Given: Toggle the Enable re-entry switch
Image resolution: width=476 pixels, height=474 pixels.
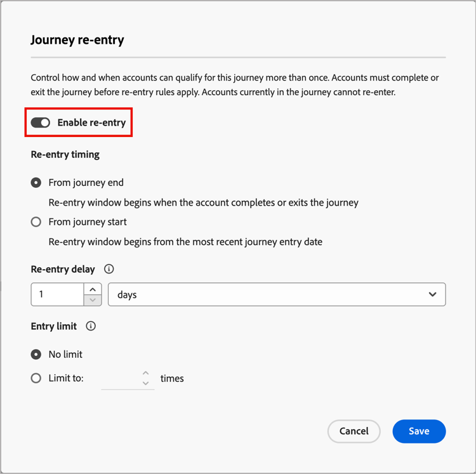Looking at the screenshot, I should click(41, 122).
